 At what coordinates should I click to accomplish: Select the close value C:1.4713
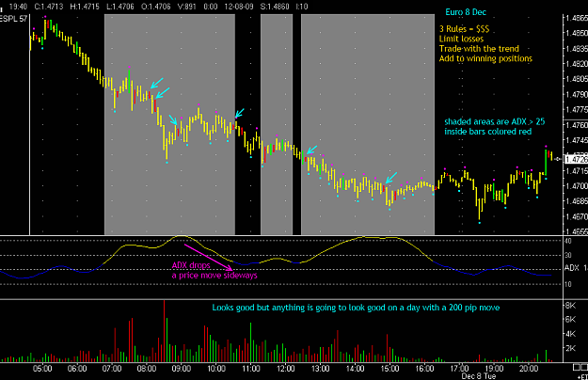coord(49,7)
